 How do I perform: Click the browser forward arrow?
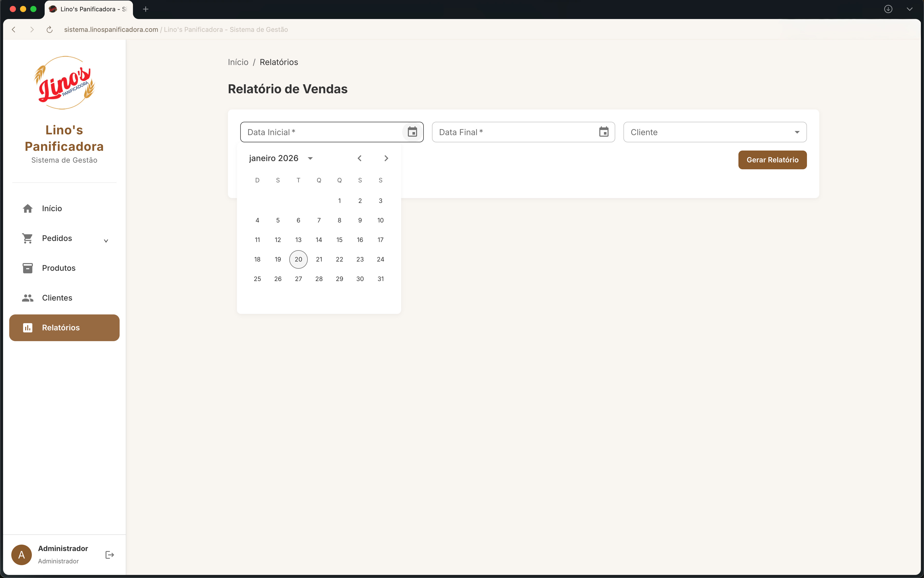click(32, 30)
